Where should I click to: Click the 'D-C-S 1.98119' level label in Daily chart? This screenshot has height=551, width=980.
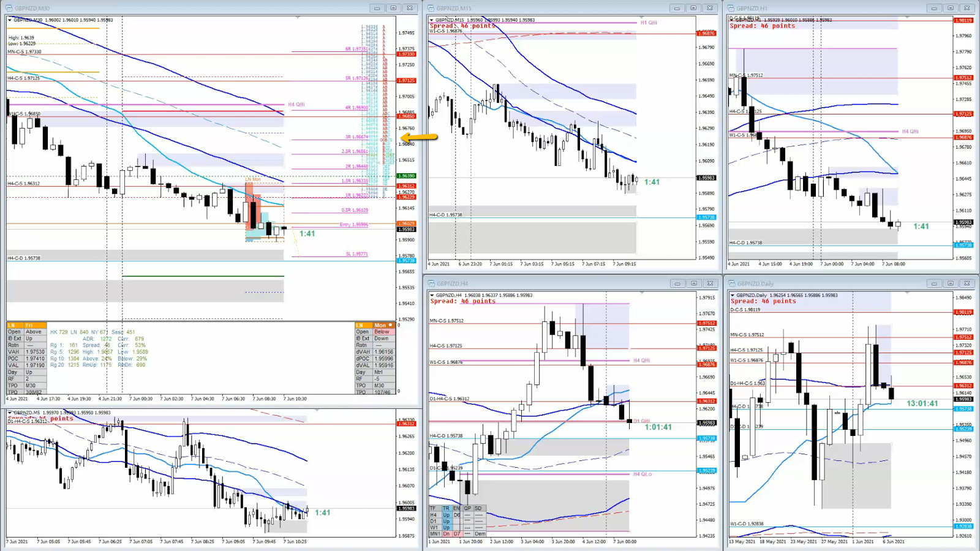pos(745,310)
